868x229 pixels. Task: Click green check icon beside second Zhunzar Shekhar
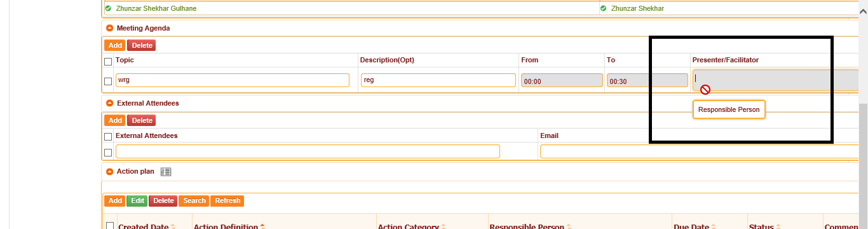(603, 9)
